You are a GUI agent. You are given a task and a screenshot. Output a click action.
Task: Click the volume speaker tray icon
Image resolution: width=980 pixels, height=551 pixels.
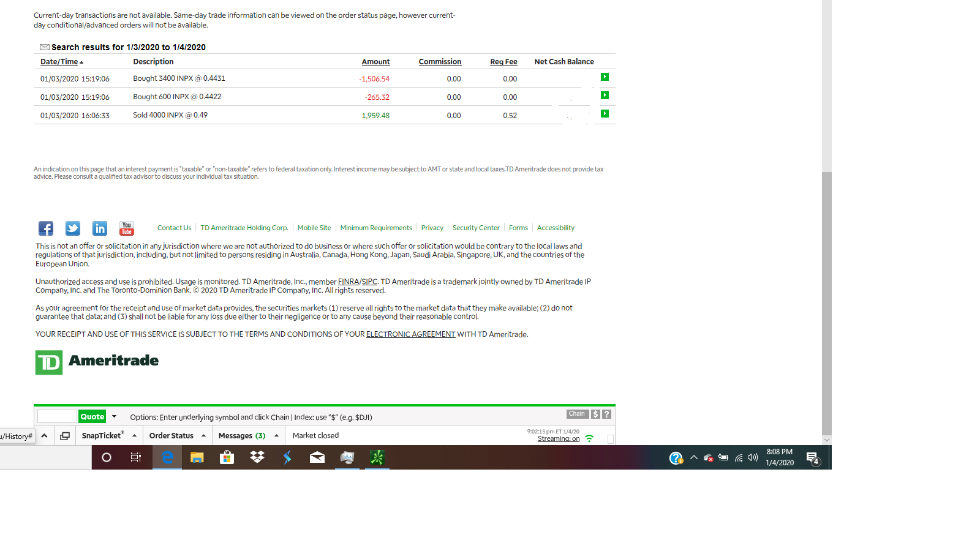[753, 458]
